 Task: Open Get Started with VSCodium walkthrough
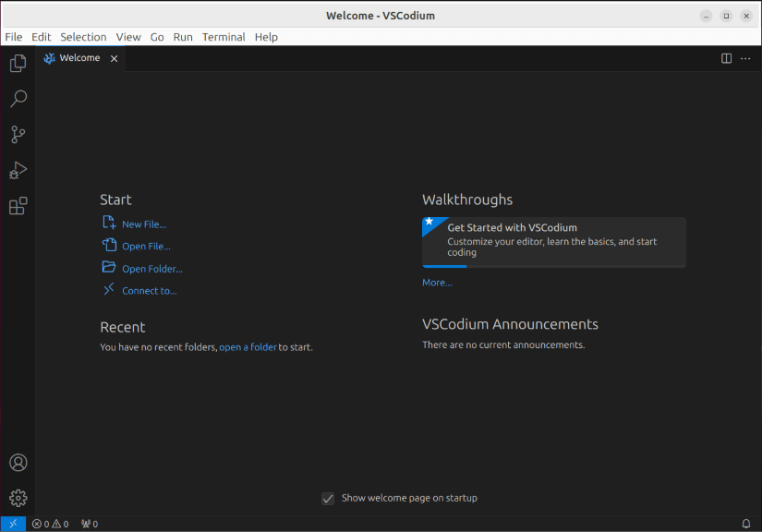[x=554, y=242]
